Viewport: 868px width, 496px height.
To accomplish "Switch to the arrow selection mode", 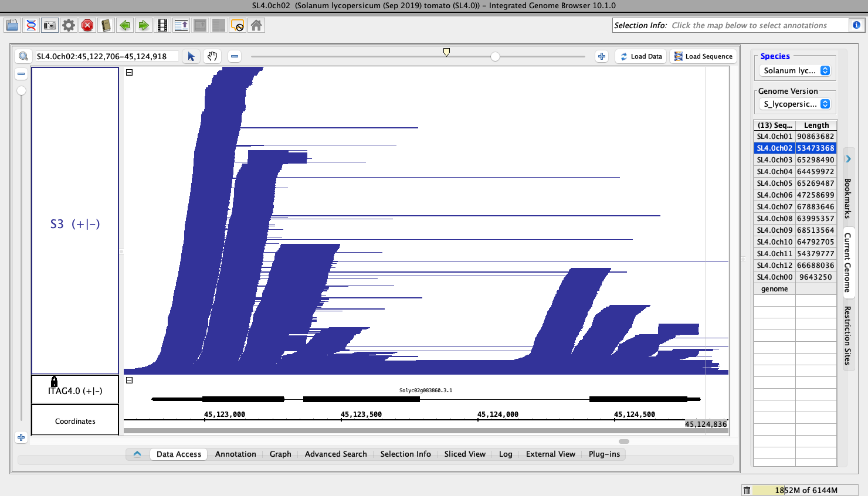I will coord(191,56).
